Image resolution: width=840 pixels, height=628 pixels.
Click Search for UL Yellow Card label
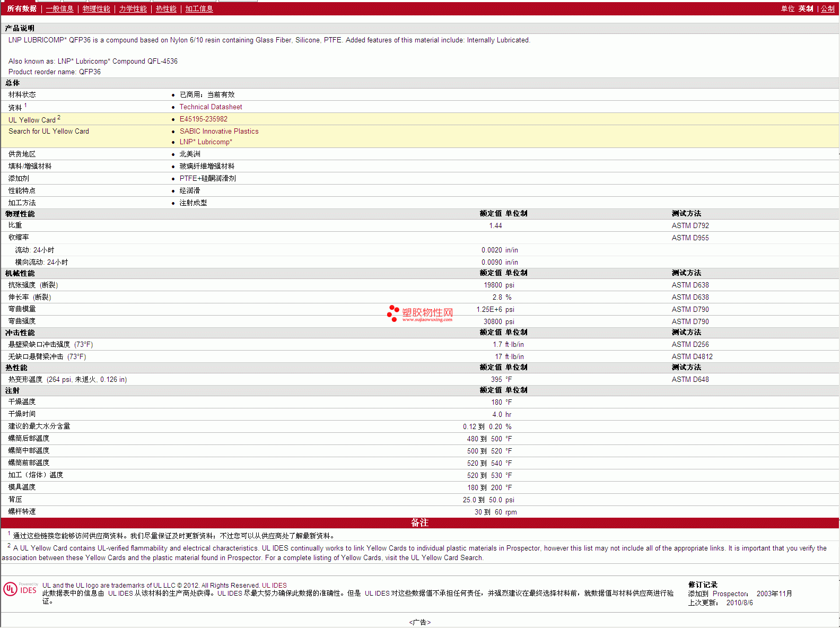49,132
